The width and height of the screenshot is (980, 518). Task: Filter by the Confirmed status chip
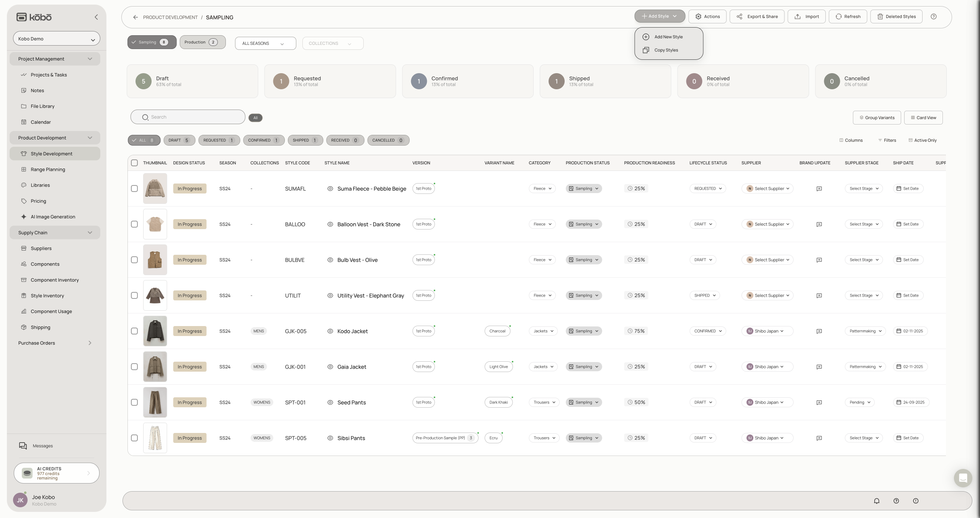[263, 140]
